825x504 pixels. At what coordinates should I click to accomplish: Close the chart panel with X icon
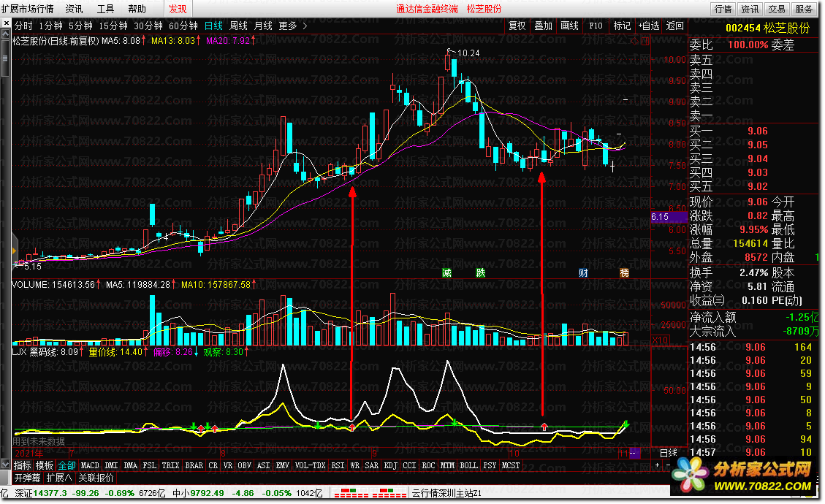click(6, 23)
